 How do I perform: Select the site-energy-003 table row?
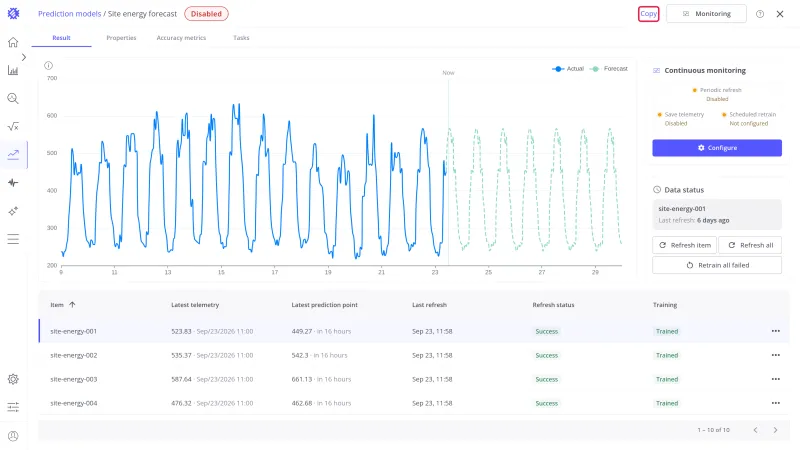(x=414, y=379)
